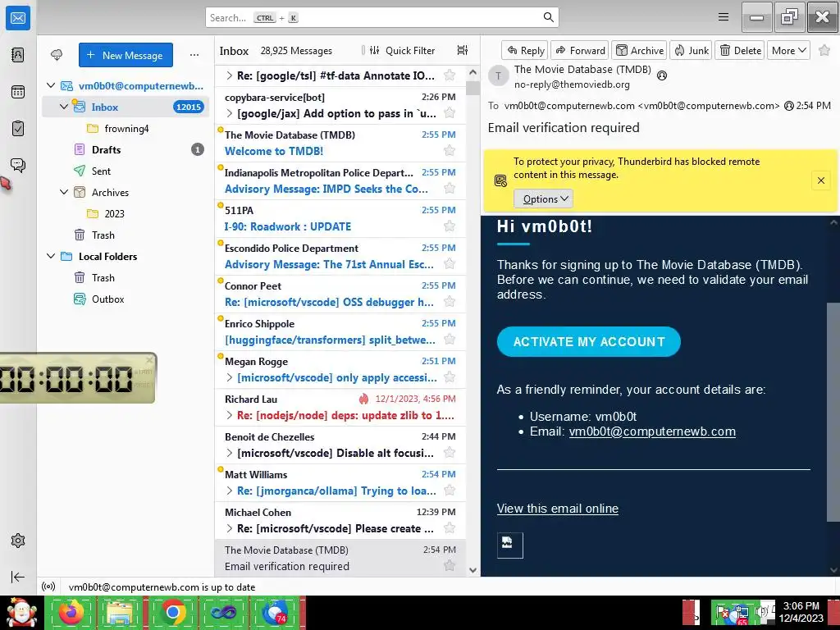Screen dimensions: 840x630
Task: Collapse the Archives folder
Action: 64,192
